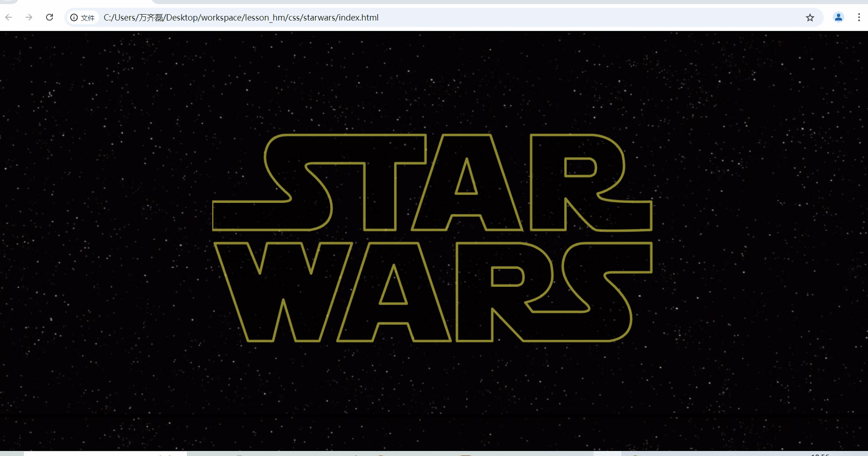Go back to the previous page
This screenshot has width=868, height=456.
(9, 17)
